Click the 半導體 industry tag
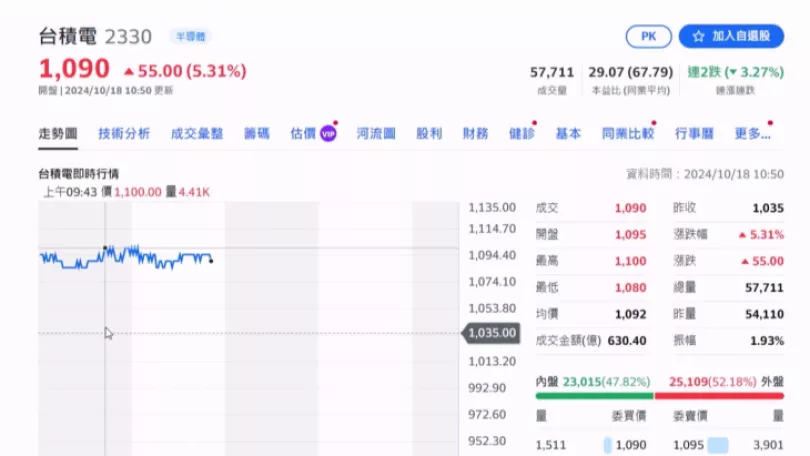 tap(190, 37)
